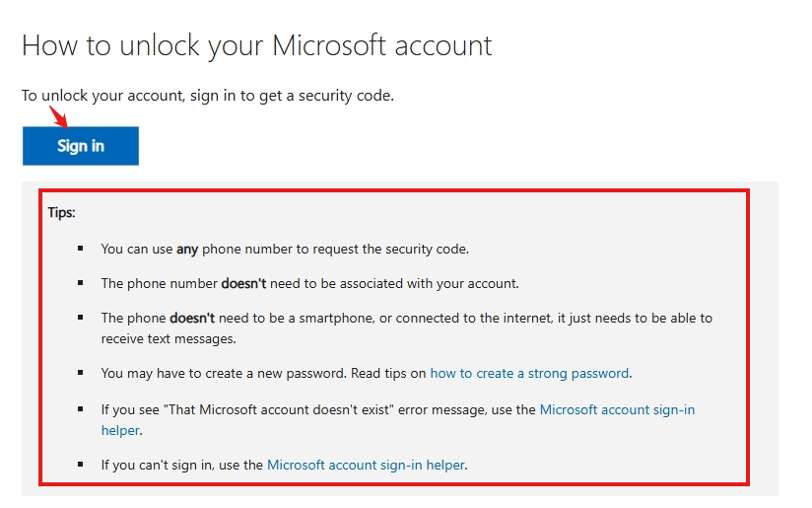Open sign-in helper link in 'can't sign in' tip

coord(366,464)
